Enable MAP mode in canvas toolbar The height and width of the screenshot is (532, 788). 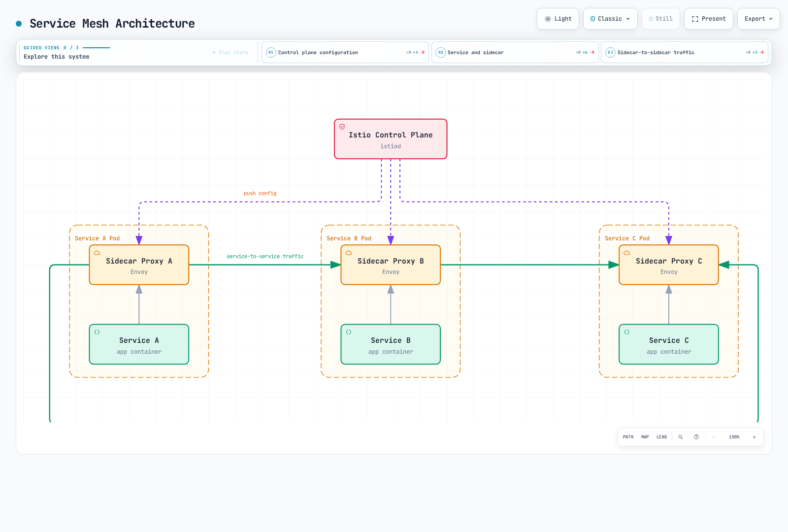tap(645, 437)
